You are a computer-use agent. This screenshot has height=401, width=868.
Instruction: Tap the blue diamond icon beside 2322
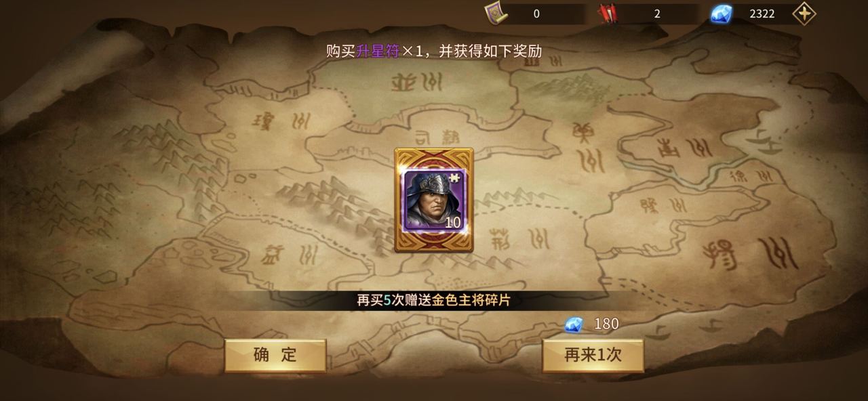pos(721,14)
